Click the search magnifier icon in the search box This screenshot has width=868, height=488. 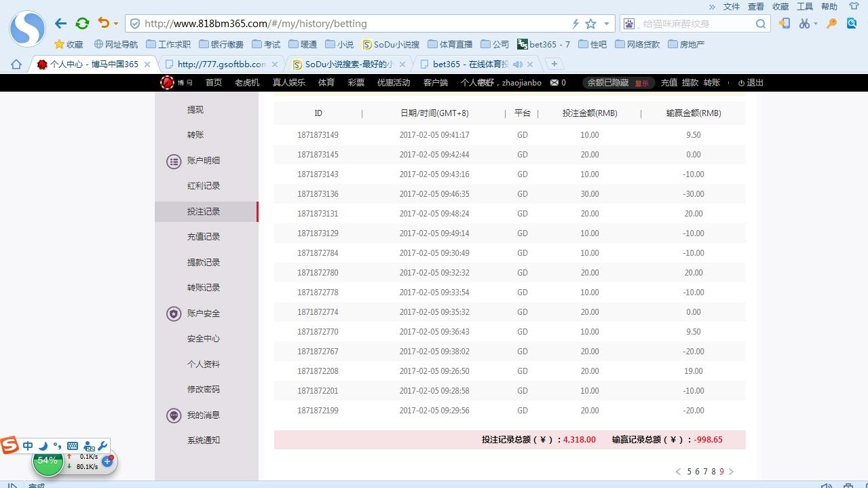click(761, 24)
